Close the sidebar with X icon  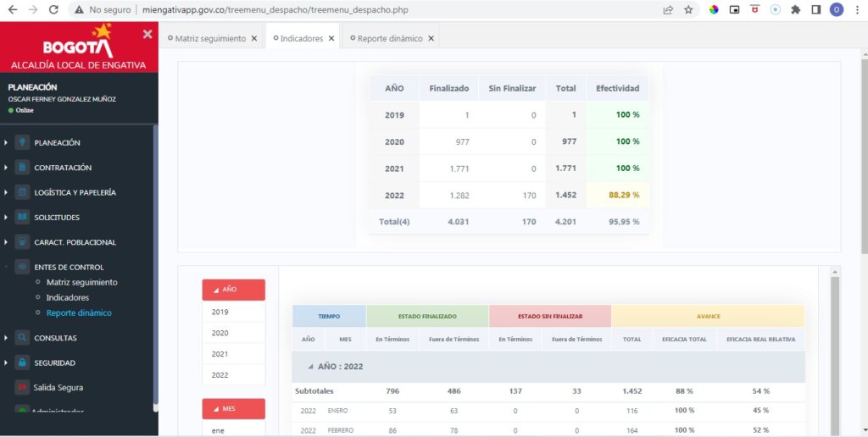[147, 34]
